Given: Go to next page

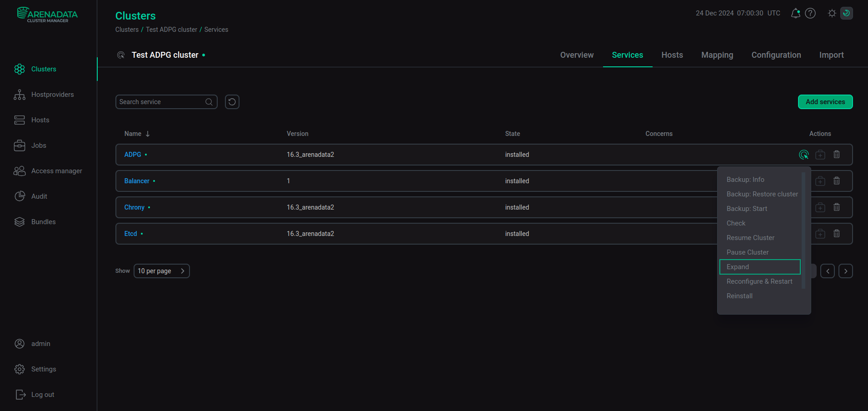Looking at the screenshot, I should tap(846, 271).
